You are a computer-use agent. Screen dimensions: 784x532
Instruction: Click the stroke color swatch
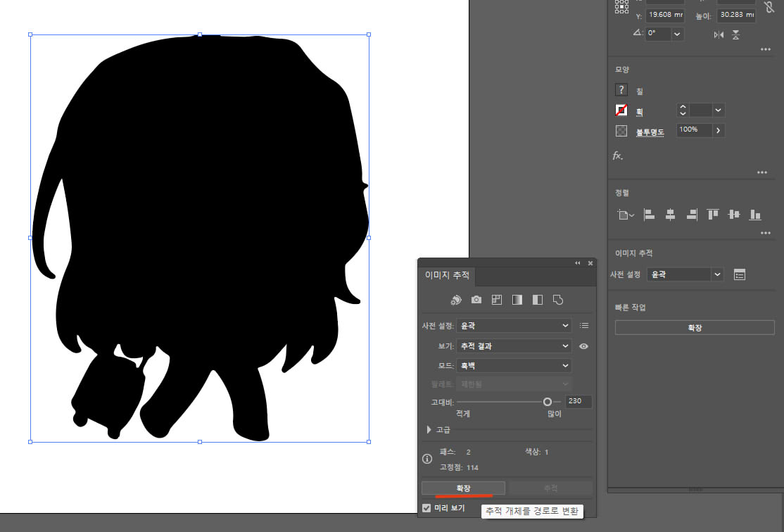pyautogui.click(x=621, y=110)
